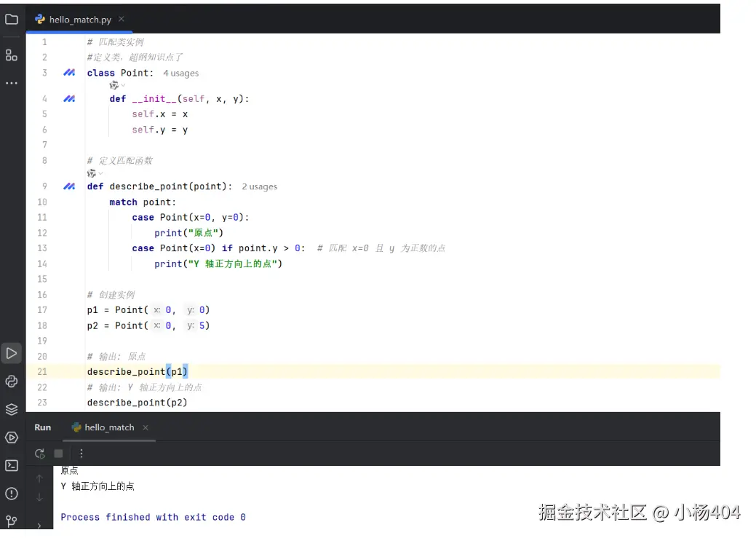Click gutter icon beside describe_point definition
Screen dimensions: 756x538
click(69, 186)
